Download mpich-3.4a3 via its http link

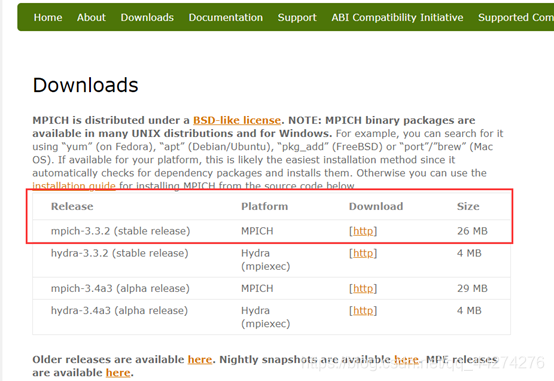click(x=363, y=288)
